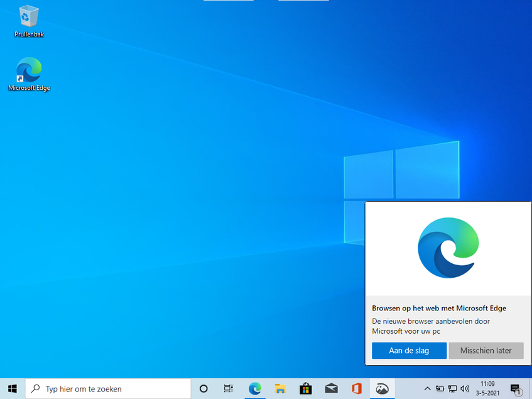
Task: Open the Mail app from taskbar
Action: (331, 389)
